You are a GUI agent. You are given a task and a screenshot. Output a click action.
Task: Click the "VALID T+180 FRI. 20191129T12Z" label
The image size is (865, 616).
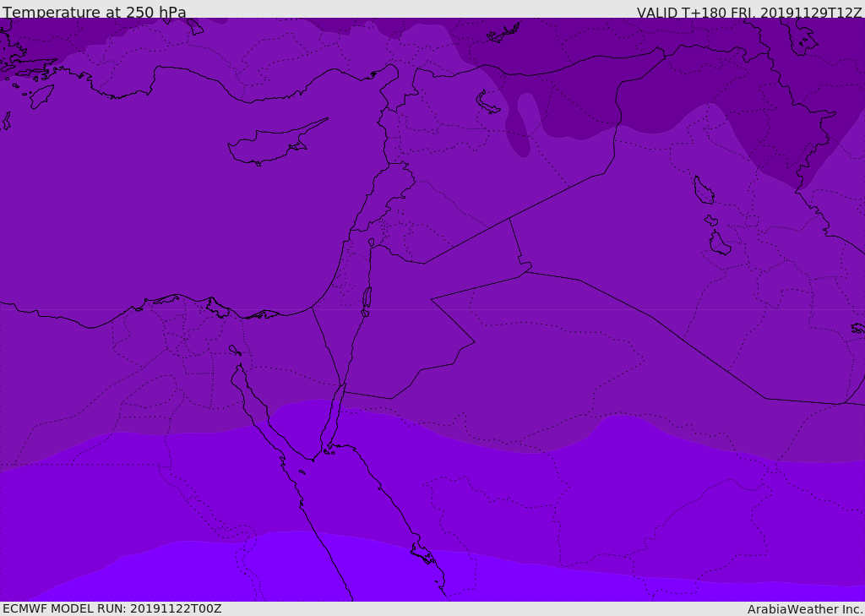click(x=749, y=13)
